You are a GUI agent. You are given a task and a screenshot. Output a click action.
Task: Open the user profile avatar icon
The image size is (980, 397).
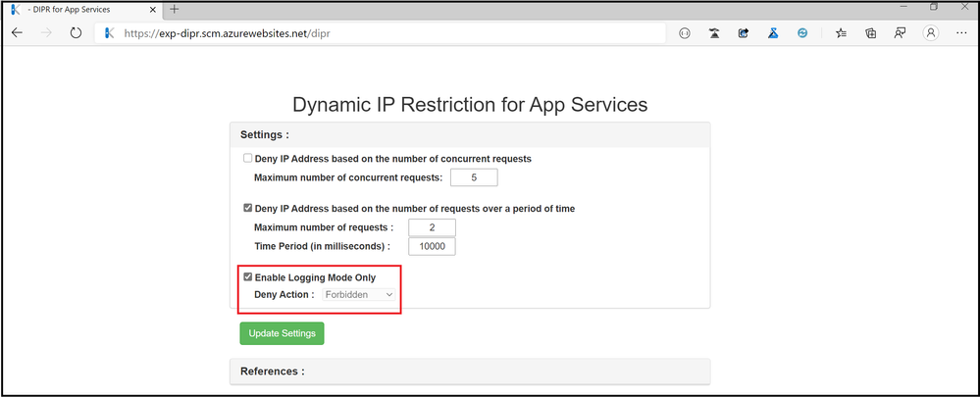click(931, 33)
